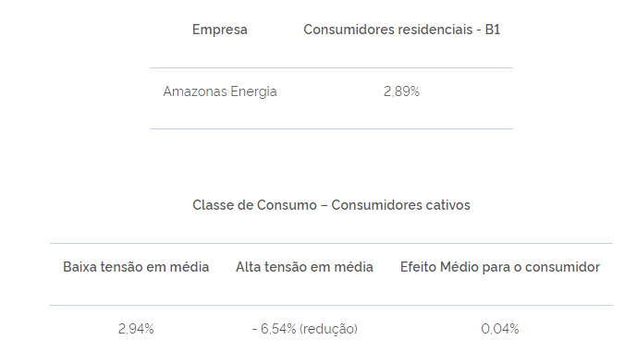This screenshot has width=637, height=364.
Task: Click the Classe de Consumo table title
Action: (x=331, y=205)
